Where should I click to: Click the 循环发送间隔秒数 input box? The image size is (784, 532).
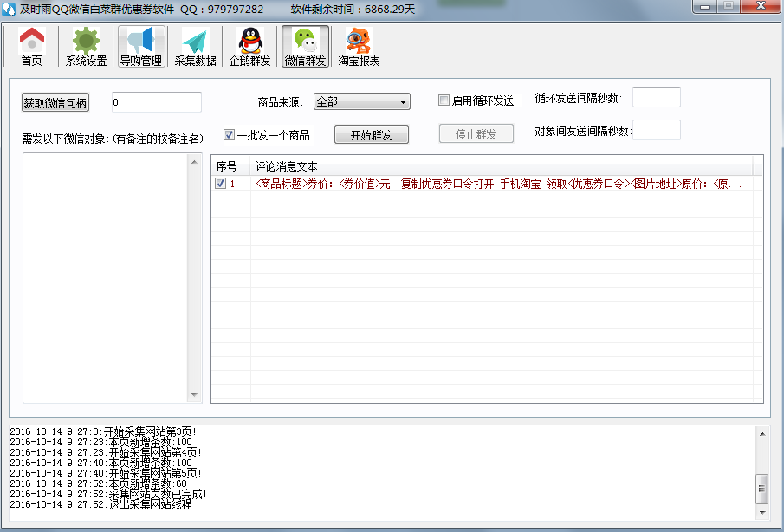pyautogui.click(x=656, y=97)
